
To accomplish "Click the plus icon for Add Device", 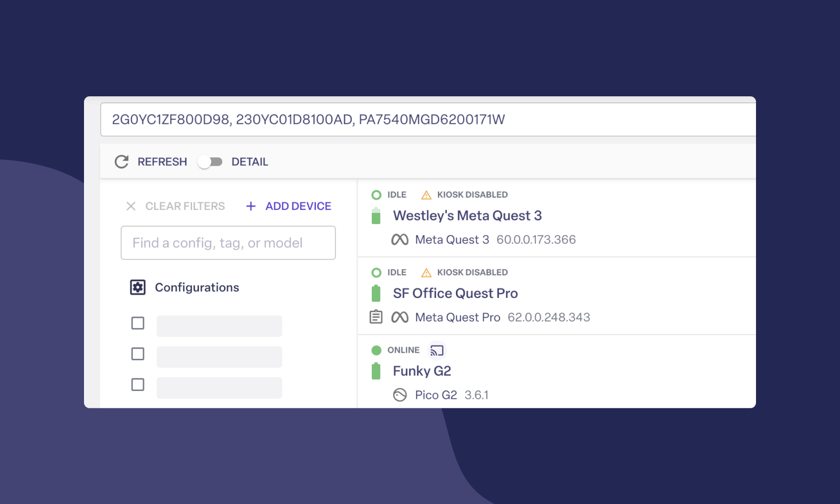I will click(x=251, y=206).
